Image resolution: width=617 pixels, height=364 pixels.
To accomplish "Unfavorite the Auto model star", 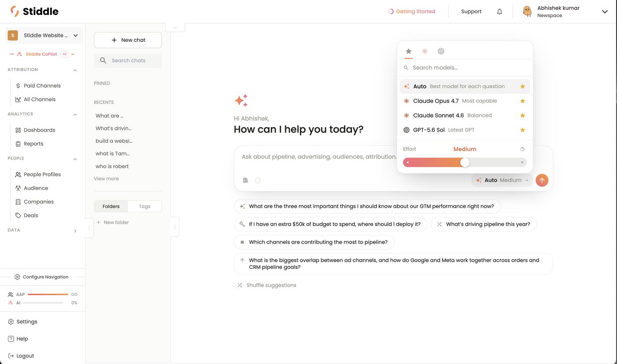I will (x=523, y=86).
